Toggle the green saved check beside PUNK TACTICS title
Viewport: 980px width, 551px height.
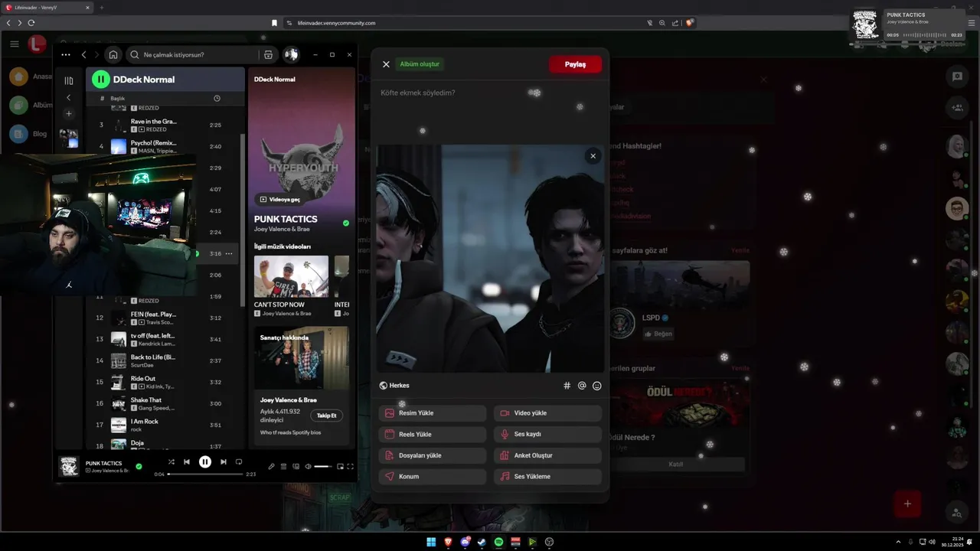346,223
